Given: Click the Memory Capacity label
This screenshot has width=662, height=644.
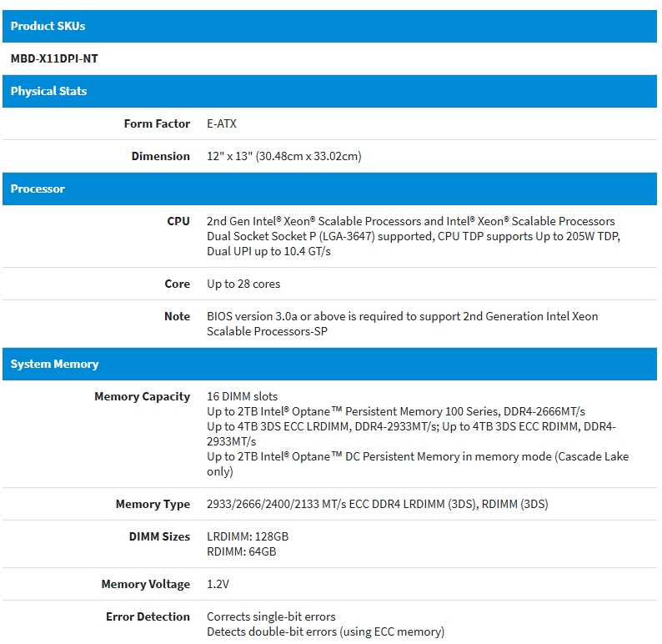Looking at the screenshot, I should point(142,396).
